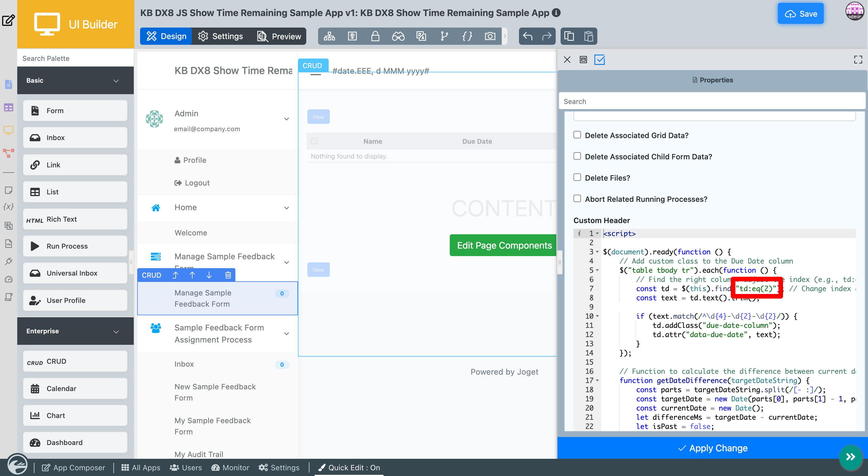Click the undo arrow icon
Viewport: 868px width, 476px height.
pyautogui.click(x=528, y=36)
